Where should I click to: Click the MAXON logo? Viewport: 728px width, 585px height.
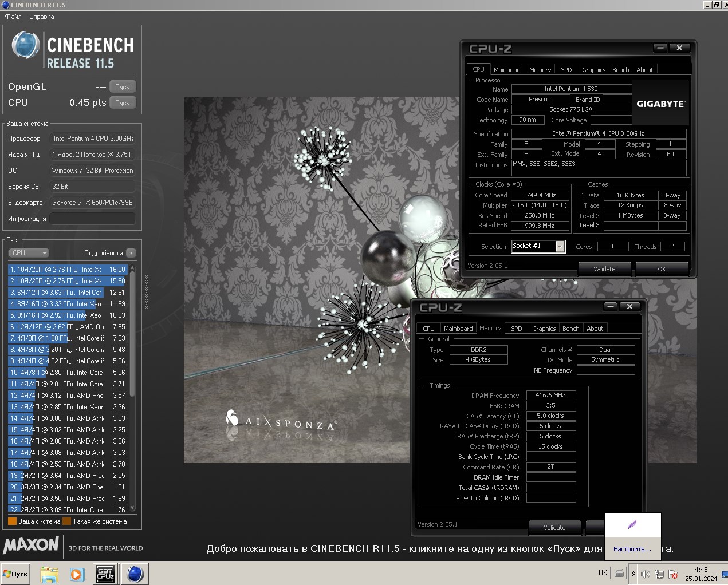(31, 545)
